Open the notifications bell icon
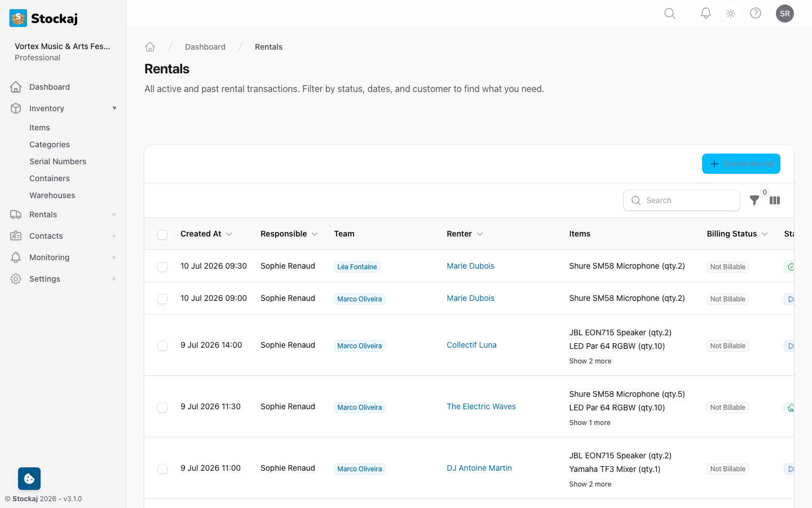 705,13
